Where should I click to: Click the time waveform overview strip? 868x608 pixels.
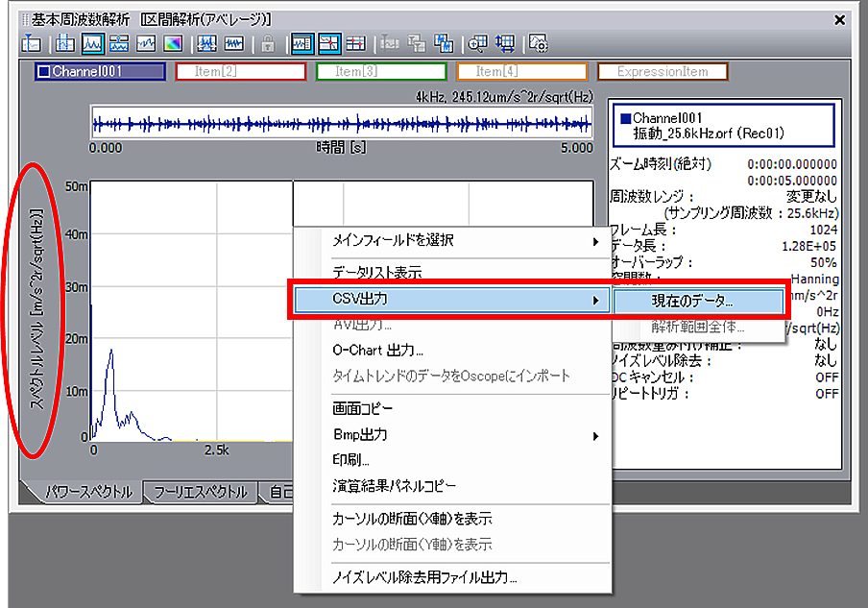[341, 124]
